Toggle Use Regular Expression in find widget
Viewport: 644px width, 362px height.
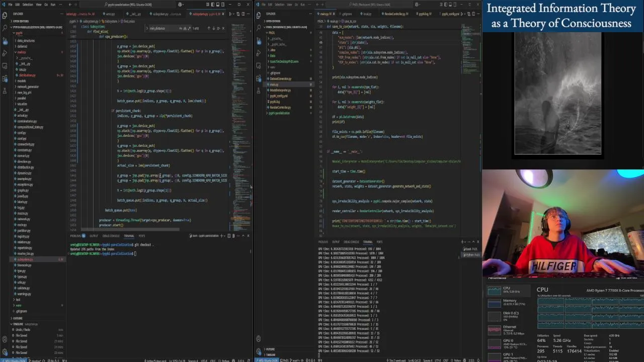tap(189, 28)
